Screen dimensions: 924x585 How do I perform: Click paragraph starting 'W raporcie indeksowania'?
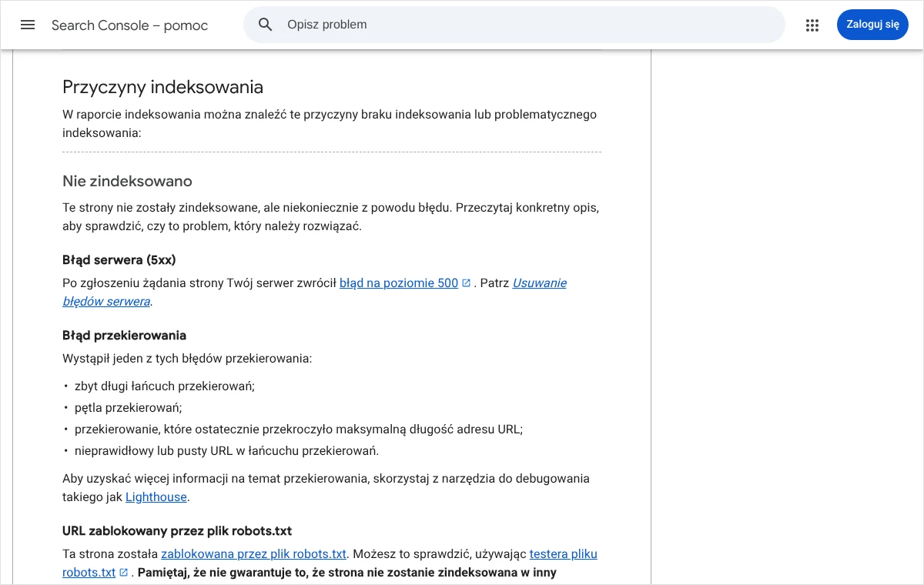click(330, 124)
